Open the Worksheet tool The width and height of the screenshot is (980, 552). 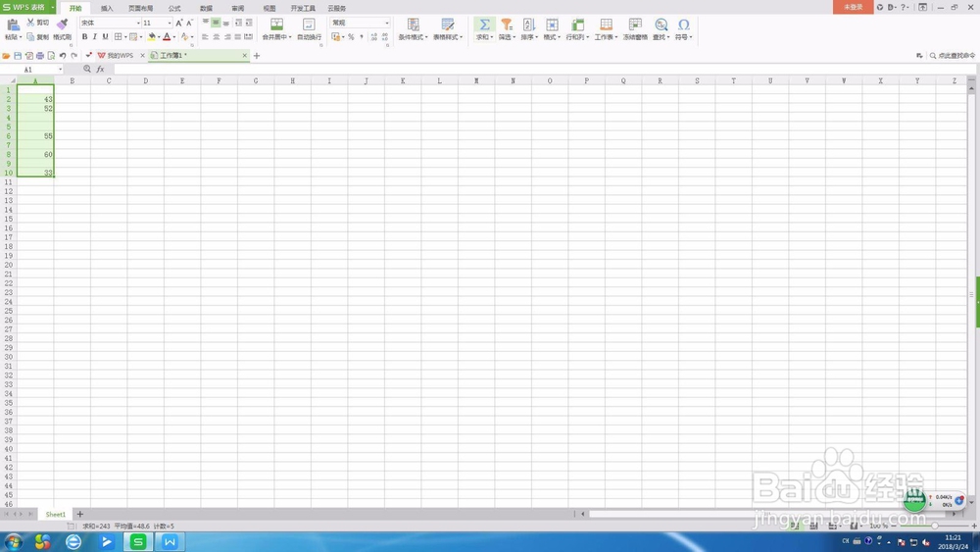click(606, 29)
